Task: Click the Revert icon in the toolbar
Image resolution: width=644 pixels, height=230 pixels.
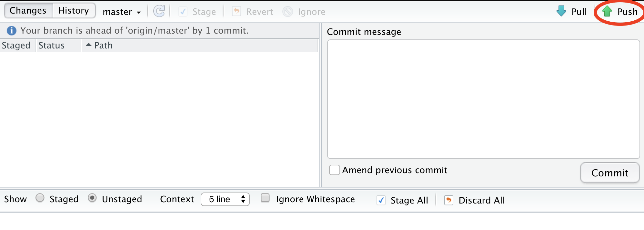Action: pyautogui.click(x=236, y=12)
